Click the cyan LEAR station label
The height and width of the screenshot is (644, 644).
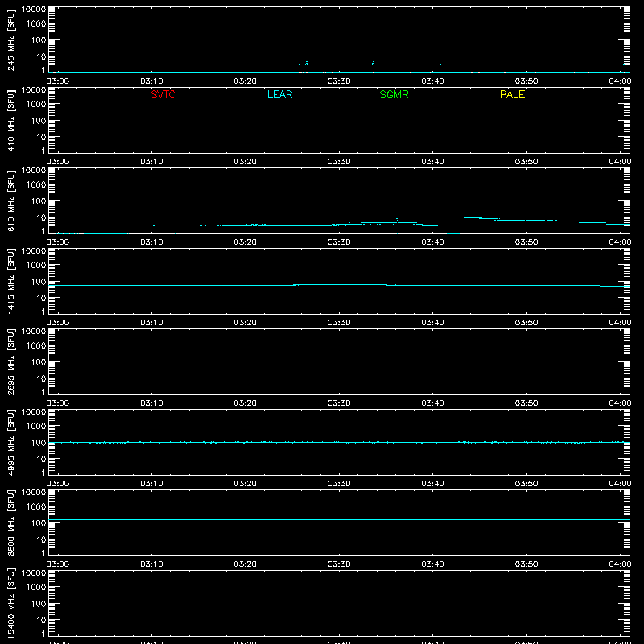pos(279,94)
